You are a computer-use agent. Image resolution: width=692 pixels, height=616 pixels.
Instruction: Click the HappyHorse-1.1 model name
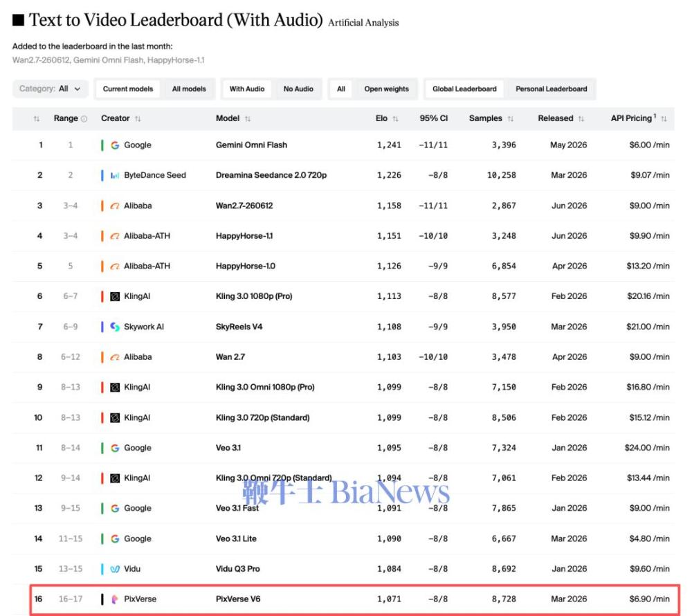pos(244,236)
